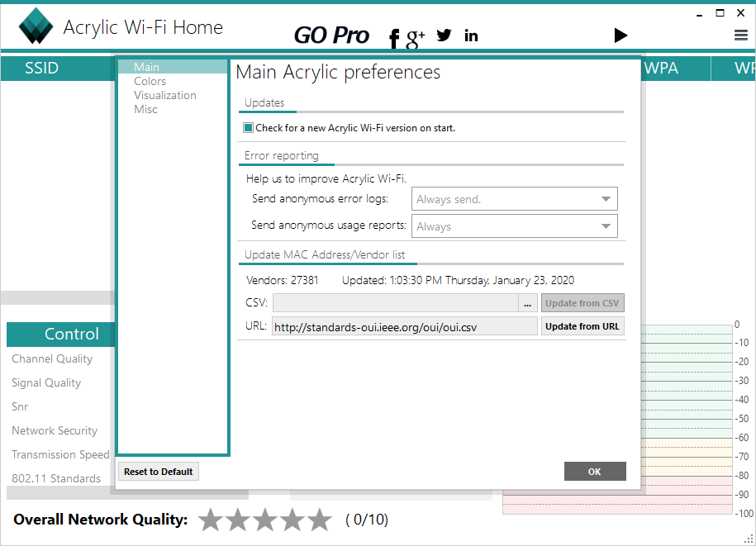The image size is (756, 546).
Task: Open the Google Plus icon
Action: click(x=415, y=39)
